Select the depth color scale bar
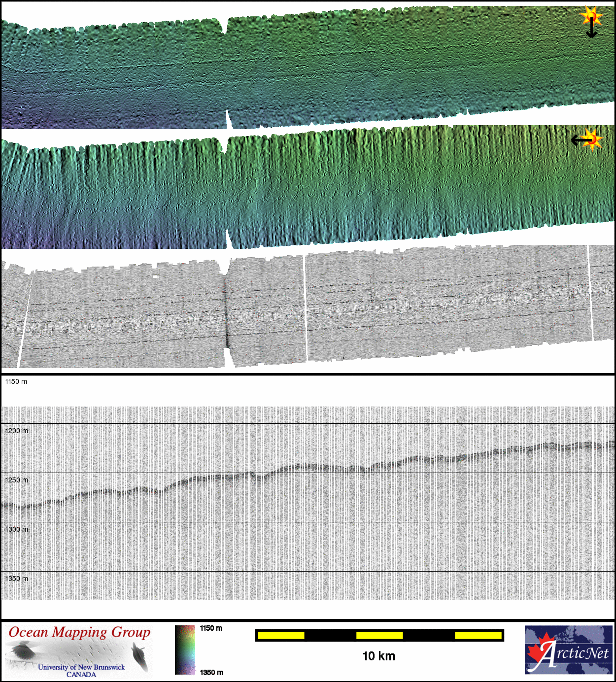Viewport: 616px width, 682px height. click(x=185, y=650)
